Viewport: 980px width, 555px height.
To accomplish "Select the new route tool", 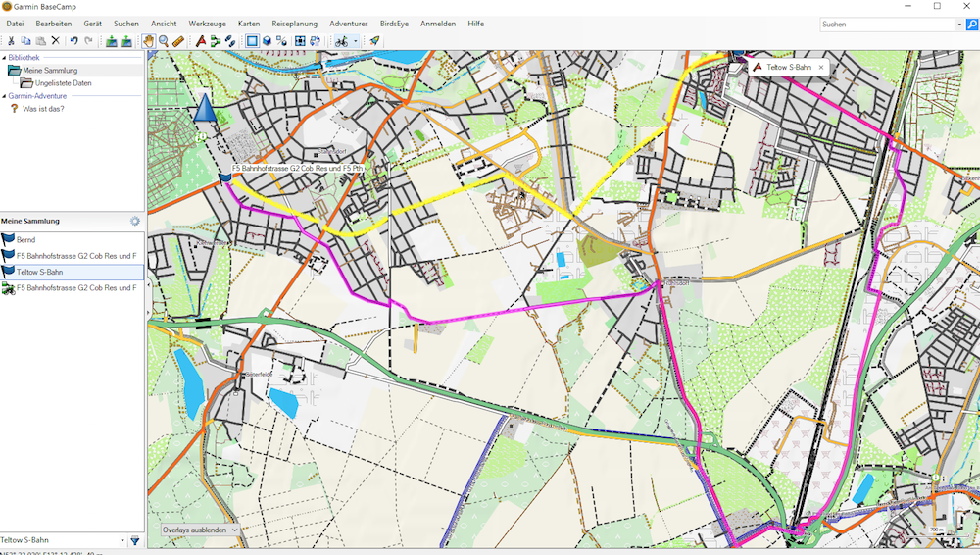I will click(x=216, y=41).
